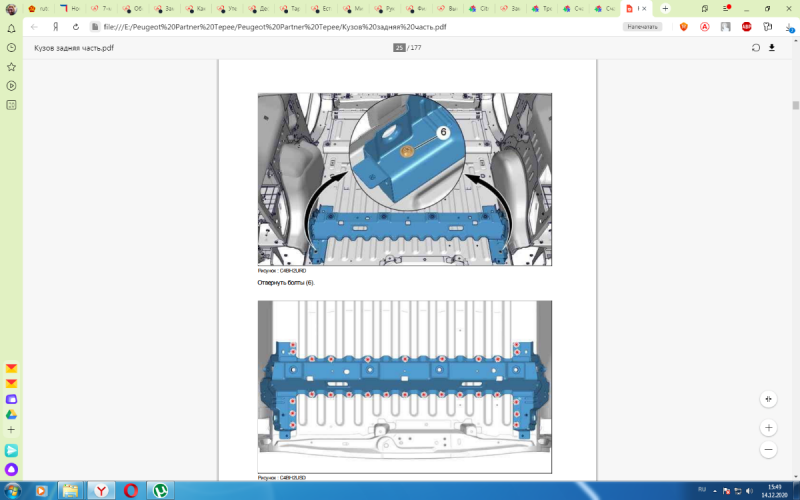Viewport: 800px width, 500px height.
Task: Open the history clock in sidebar
Action: (11, 47)
